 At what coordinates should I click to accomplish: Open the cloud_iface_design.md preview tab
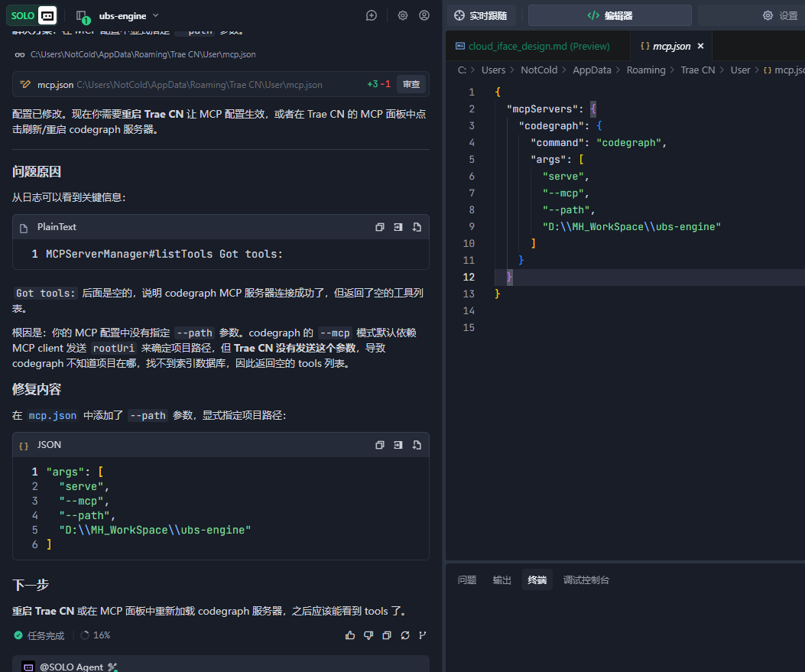pyautogui.click(x=534, y=46)
